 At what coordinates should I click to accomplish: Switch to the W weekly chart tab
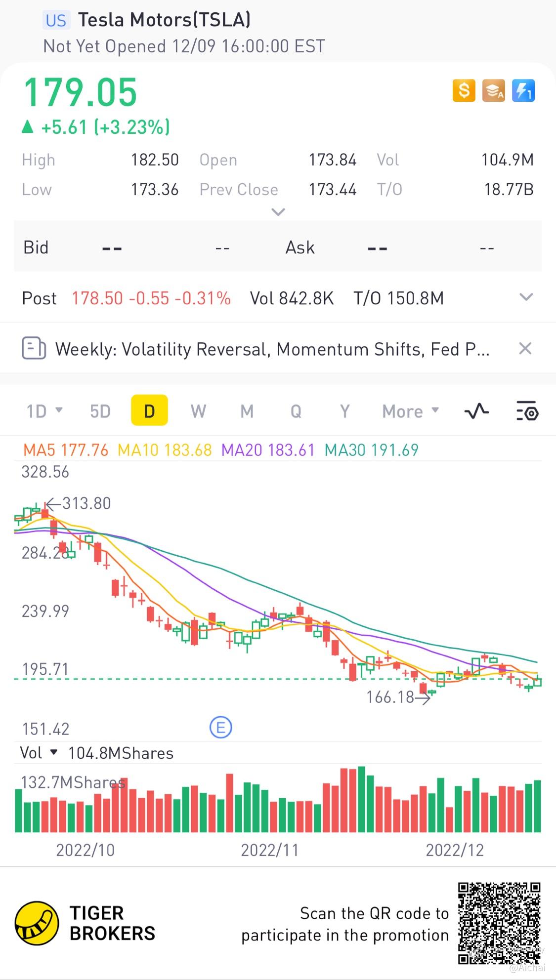[x=198, y=411]
